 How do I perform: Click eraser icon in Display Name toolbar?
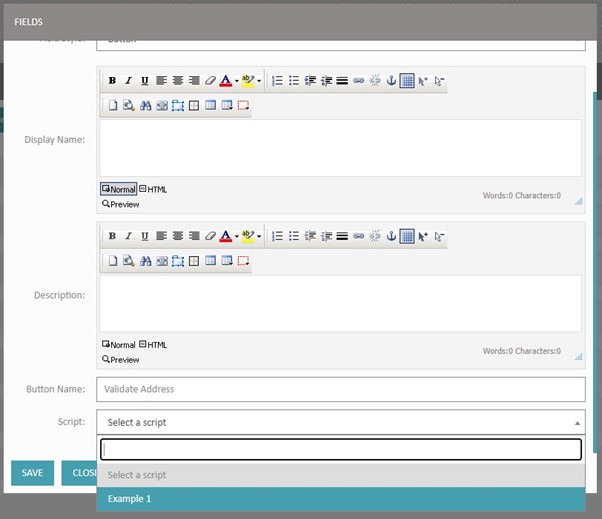[210, 81]
